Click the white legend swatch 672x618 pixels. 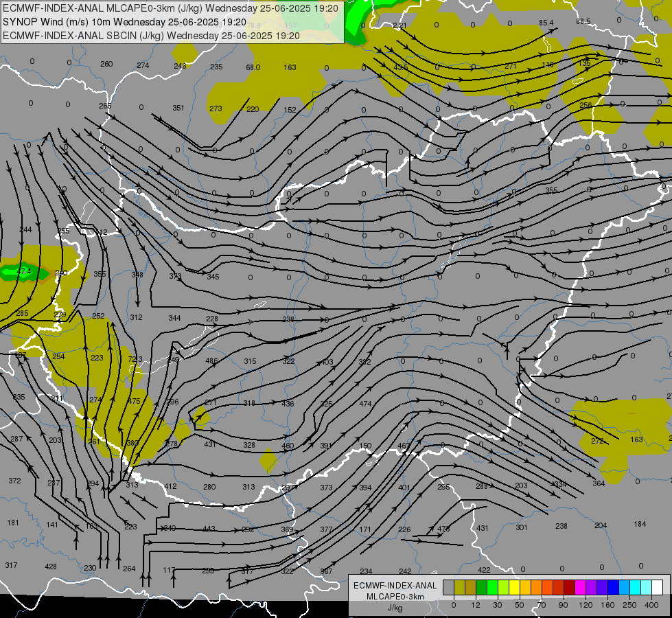[x=658, y=587]
